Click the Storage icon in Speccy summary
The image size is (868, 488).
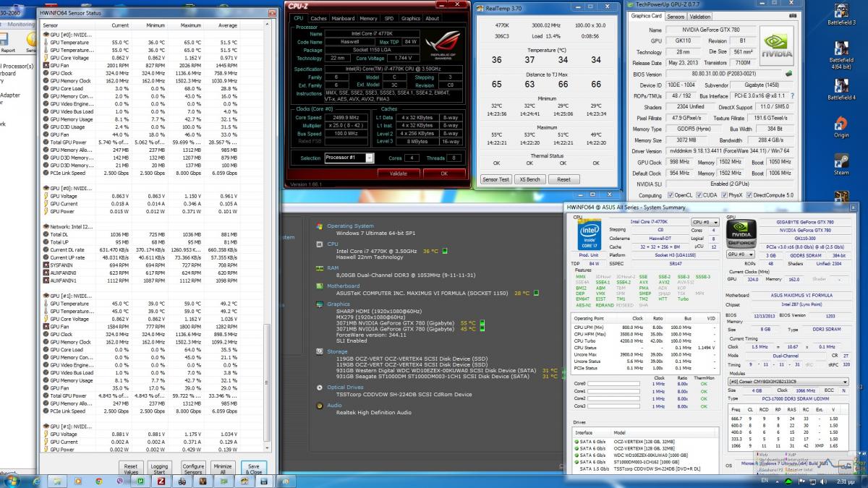[x=320, y=352]
